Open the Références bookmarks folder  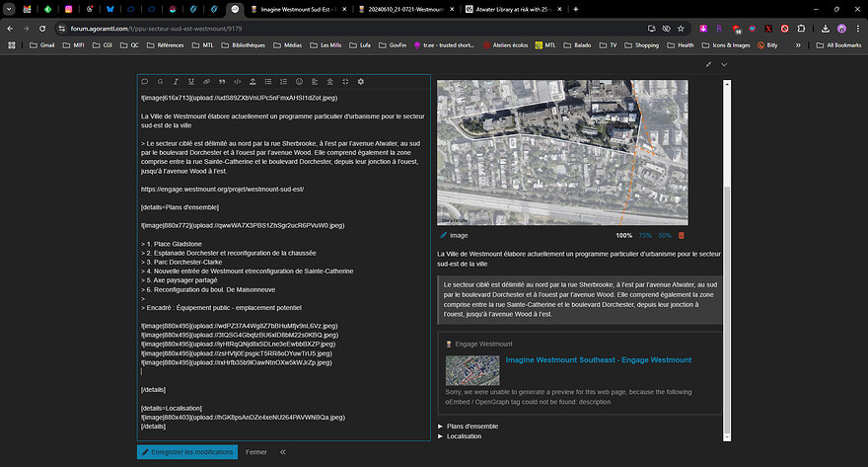point(165,45)
